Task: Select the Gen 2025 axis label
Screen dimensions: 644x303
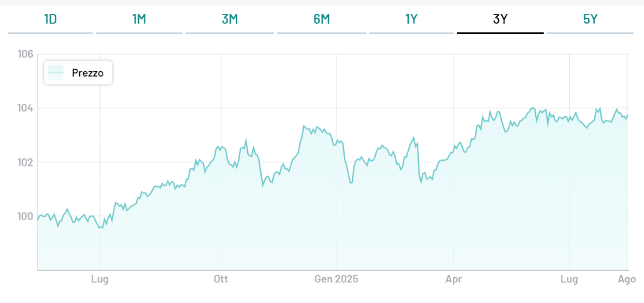Action: 336,278
